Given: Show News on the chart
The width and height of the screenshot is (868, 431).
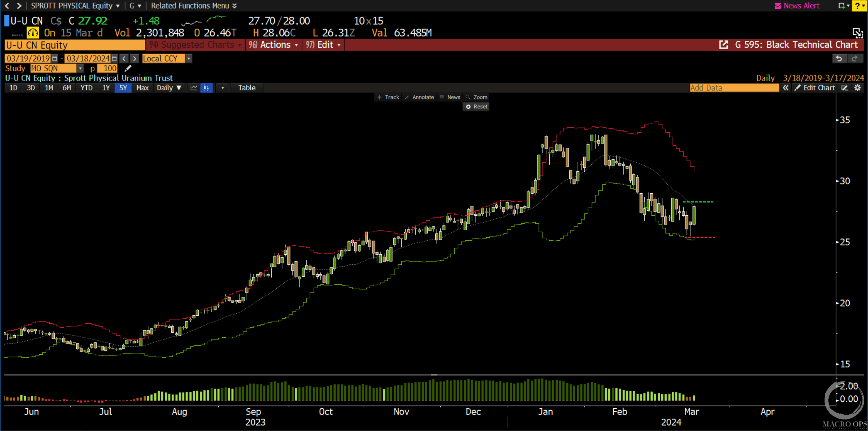Looking at the screenshot, I should 450,97.
